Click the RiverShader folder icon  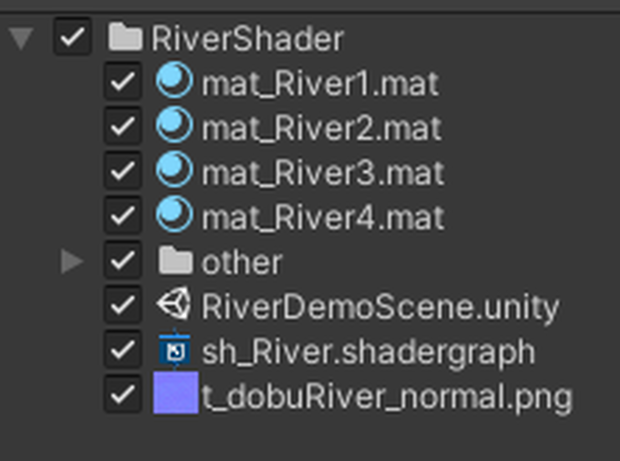(125, 37)
